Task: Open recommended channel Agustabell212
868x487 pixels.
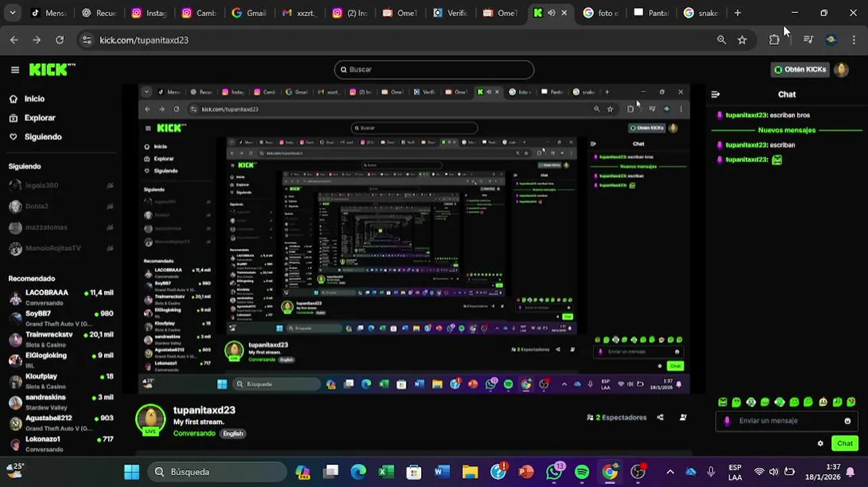Action: [61, 423]
